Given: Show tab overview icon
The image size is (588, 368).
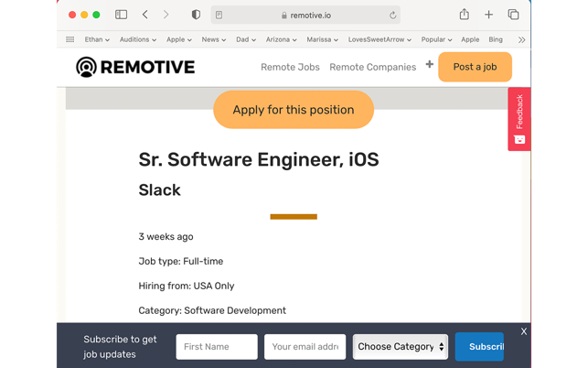Looking at the screenshot, I should 513,15.
